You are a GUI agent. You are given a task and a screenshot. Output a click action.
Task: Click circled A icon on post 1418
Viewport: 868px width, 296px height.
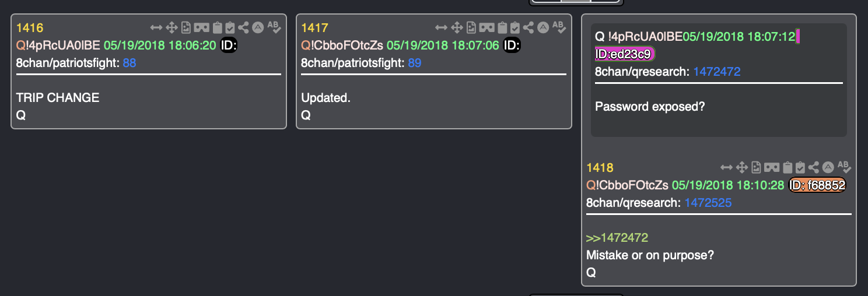(x=828, y=168)
